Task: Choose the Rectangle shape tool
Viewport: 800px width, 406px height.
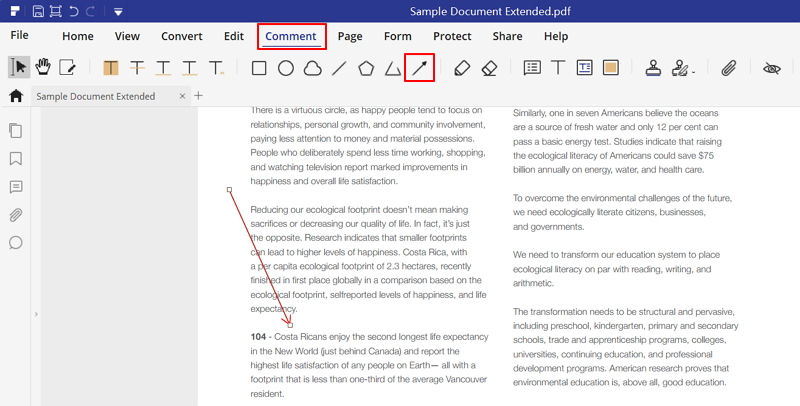Action: [259, 68]
